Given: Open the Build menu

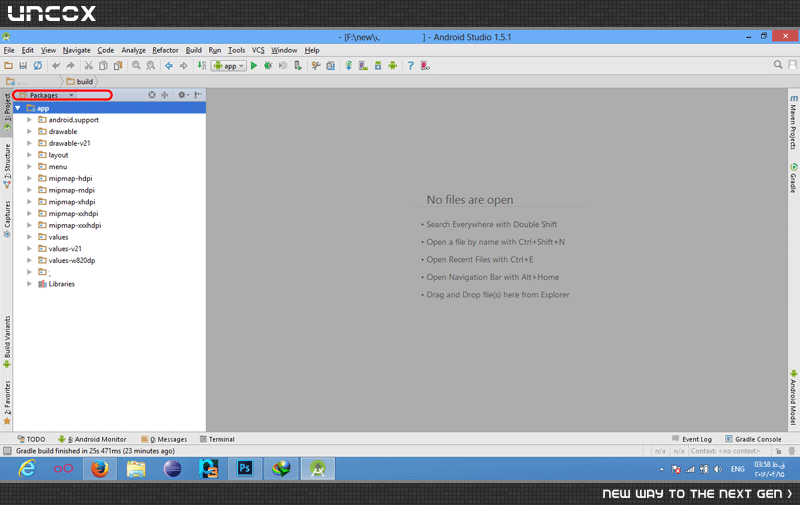Looking at the screenshot, I should pyautogui.click(x=193, y=50).
